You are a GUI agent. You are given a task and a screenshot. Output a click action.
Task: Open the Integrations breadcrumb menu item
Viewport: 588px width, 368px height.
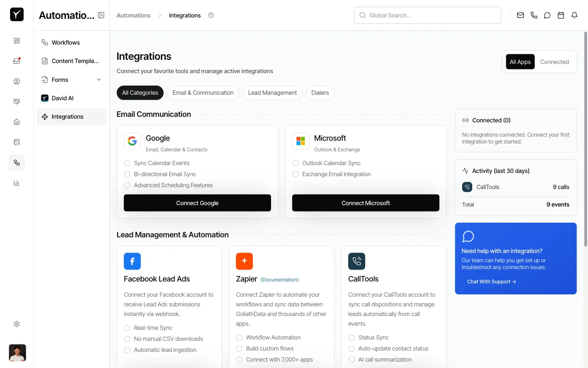click(185, 15)
